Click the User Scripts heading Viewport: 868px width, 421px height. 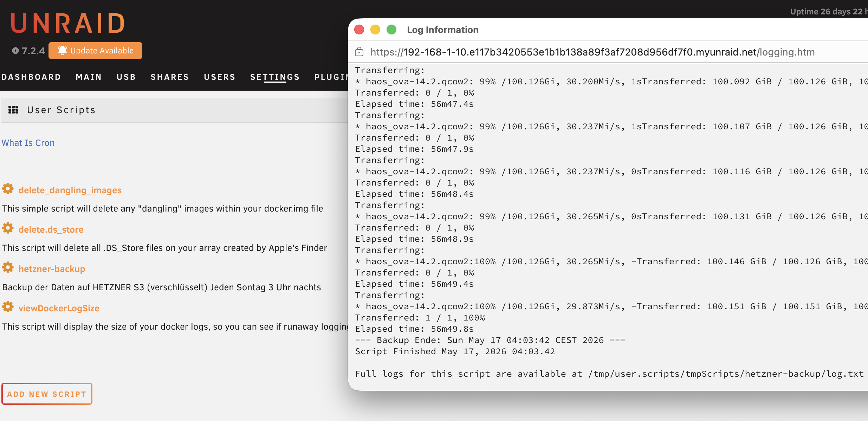(61, 110)
